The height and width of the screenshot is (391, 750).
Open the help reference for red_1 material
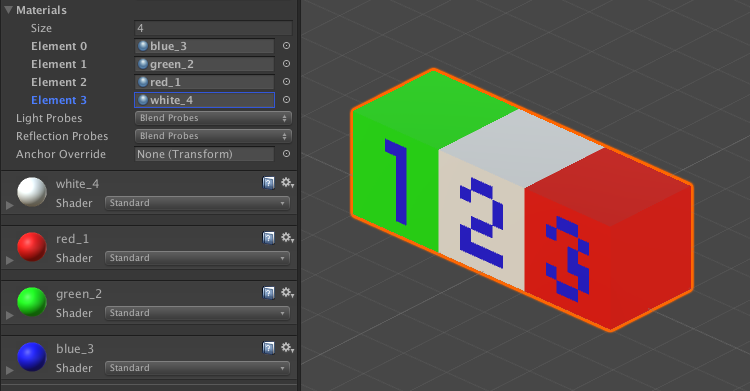coord(269,238)
